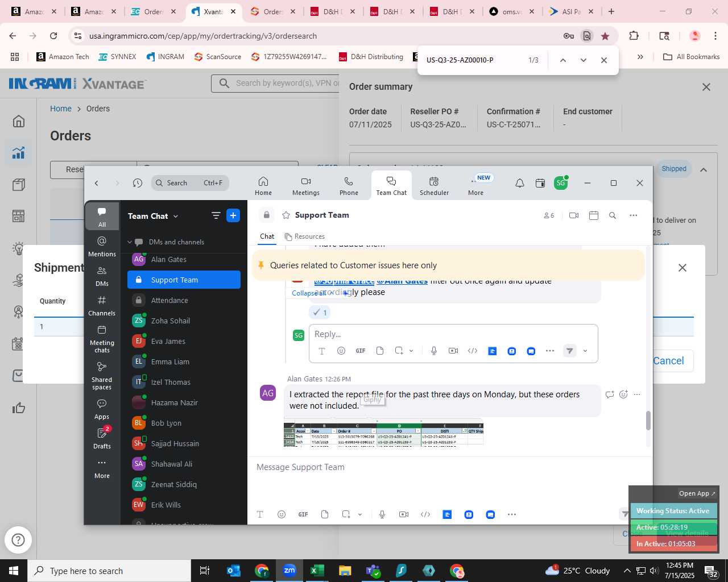Open Shared spaces in Zoom sidebar
Image resolution: width=728 pixels, height=582 pixels.
pos(102,376)
